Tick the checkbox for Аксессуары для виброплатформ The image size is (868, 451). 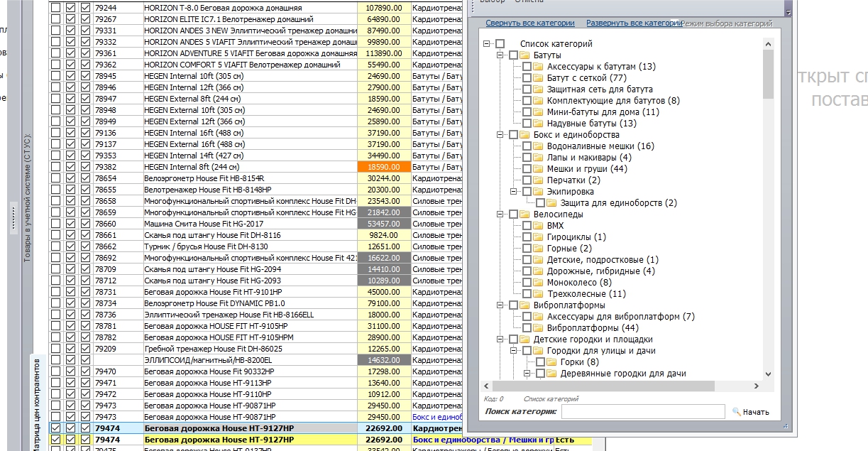[527, 317]
